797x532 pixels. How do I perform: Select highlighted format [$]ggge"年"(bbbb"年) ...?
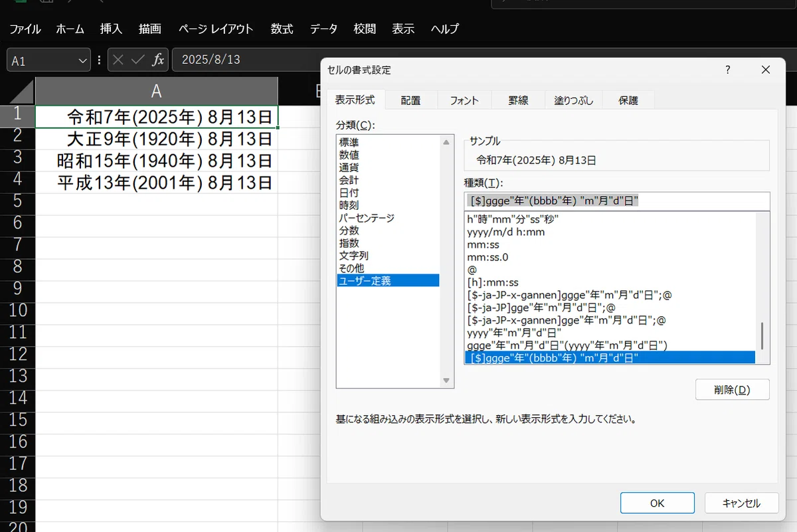pyautogui.click(x=610, y=358)
